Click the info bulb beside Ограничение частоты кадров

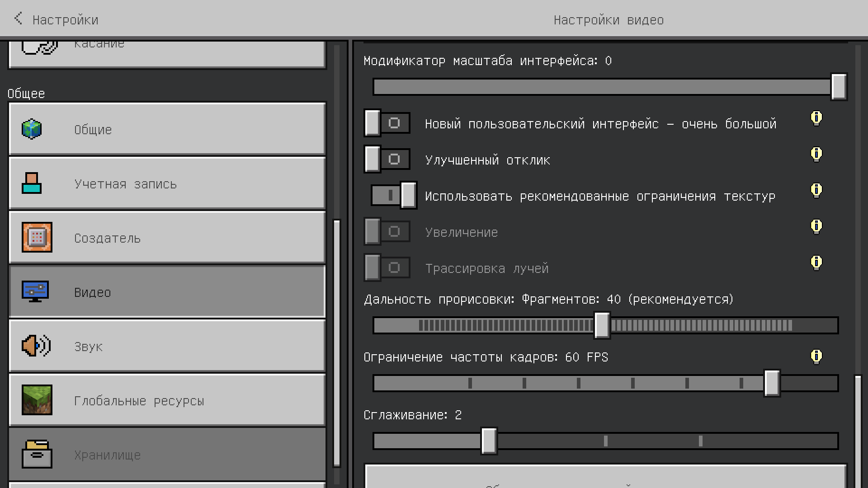pyautogui.click(x=816, y=357)
